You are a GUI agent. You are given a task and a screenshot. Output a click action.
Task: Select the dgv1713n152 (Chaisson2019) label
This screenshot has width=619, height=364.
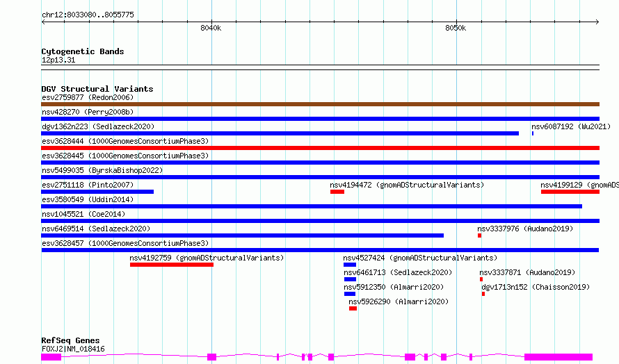(536, 287)
